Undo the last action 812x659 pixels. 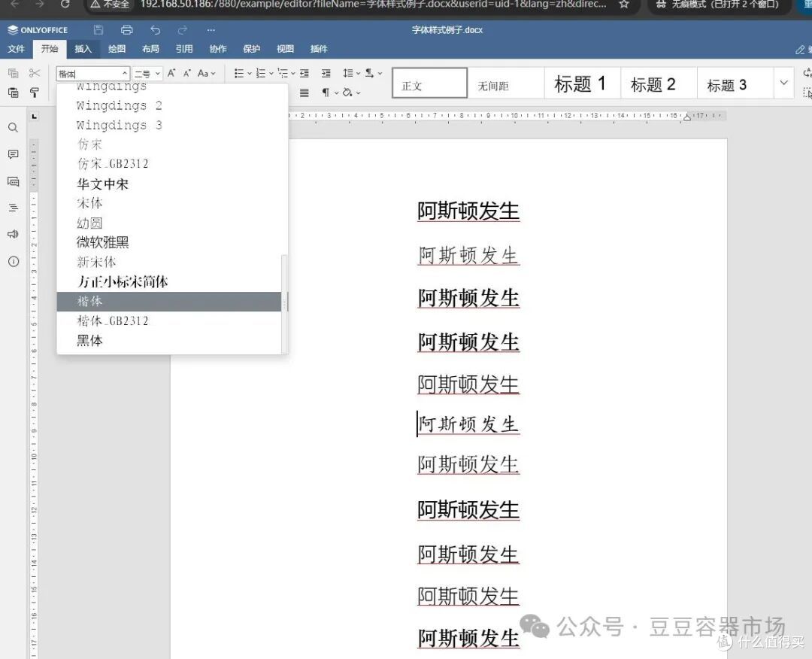click(x=155, y=30)
